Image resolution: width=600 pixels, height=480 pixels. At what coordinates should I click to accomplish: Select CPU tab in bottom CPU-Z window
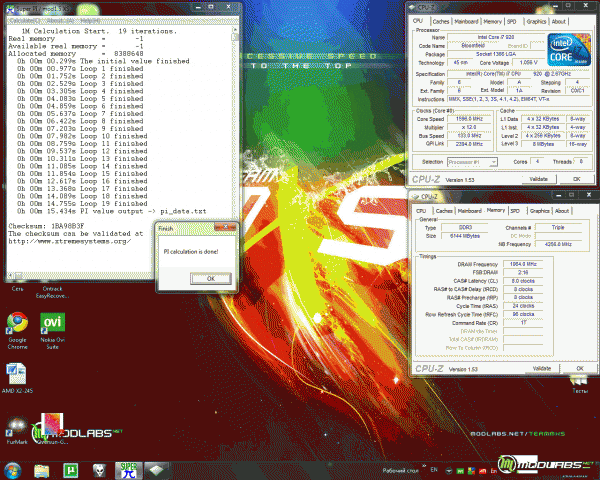(421, 211)
